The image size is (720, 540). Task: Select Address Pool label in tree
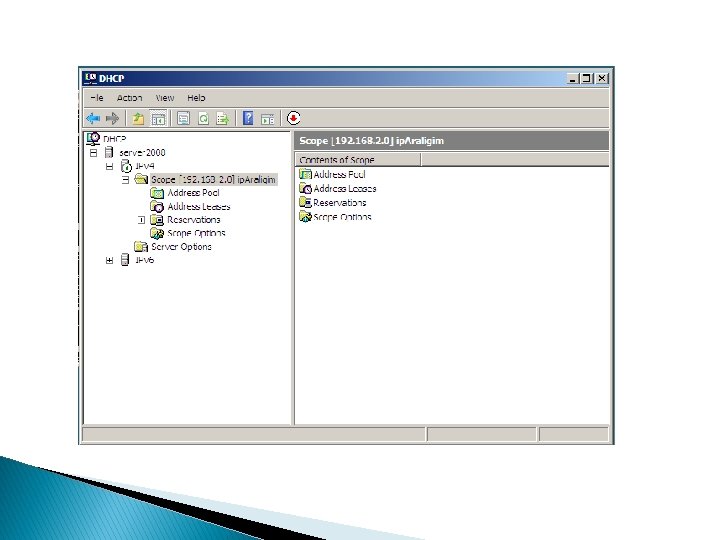click(193, 193)
